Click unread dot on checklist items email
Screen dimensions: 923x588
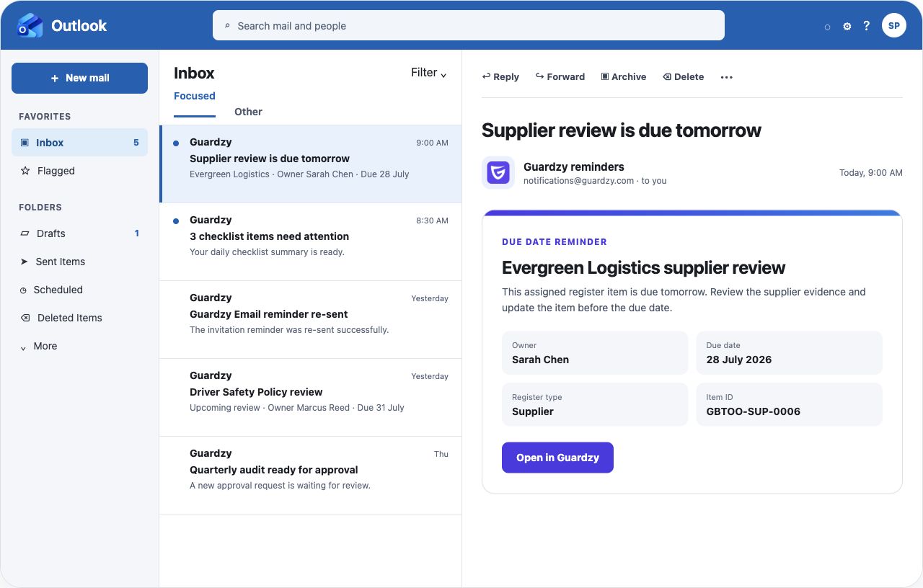coord(176,221)
